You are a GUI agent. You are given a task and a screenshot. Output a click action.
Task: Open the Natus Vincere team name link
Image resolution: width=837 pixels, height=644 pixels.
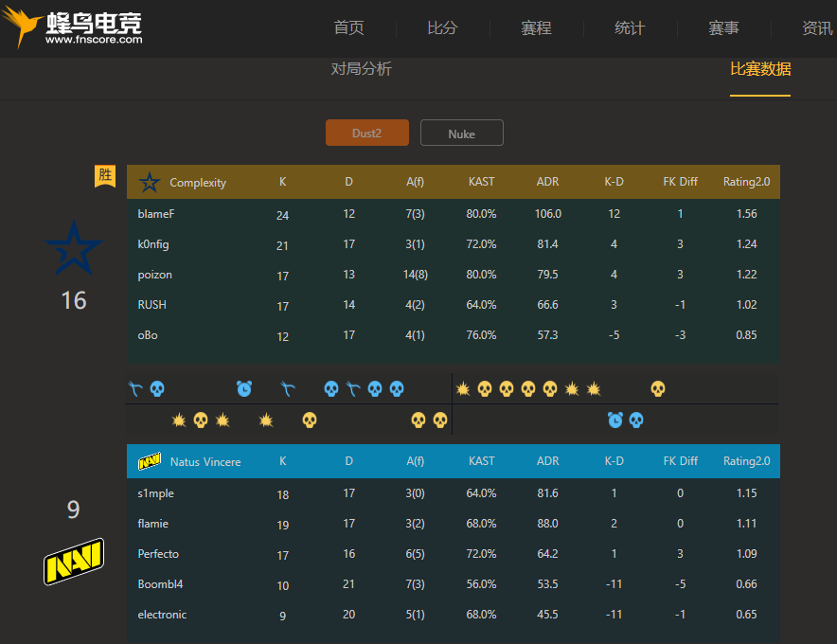point(205,462)
